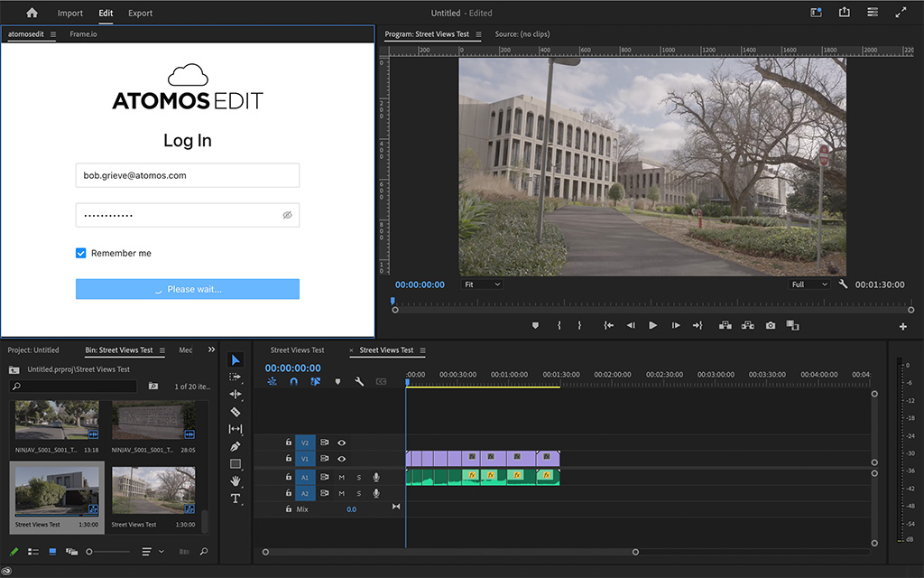This screenshot has width=924, height=578.
Task: Switch to the Import tab
Action: click(x=70, y=13)
